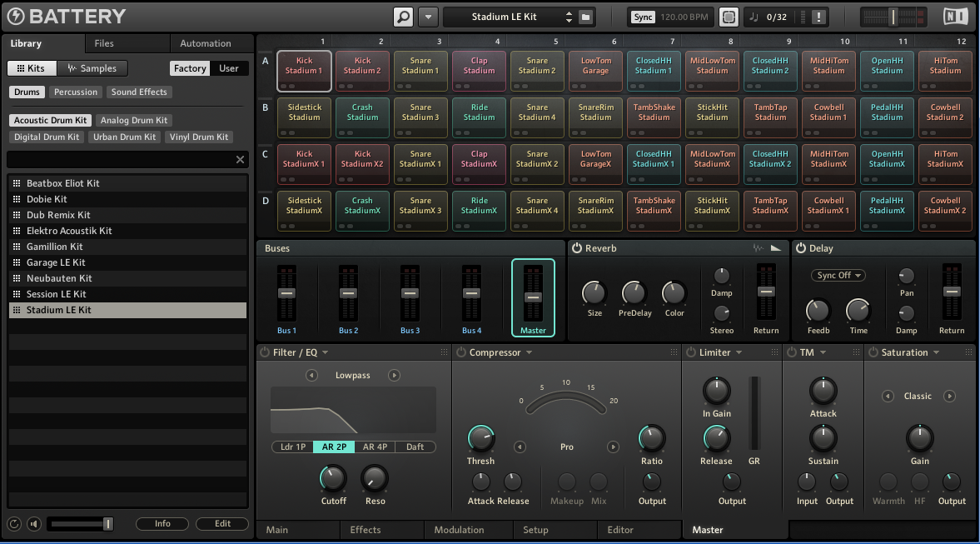Select the Kick Stadium 1 pad
This screenshot has height=544, width=980.
point(305,71)
